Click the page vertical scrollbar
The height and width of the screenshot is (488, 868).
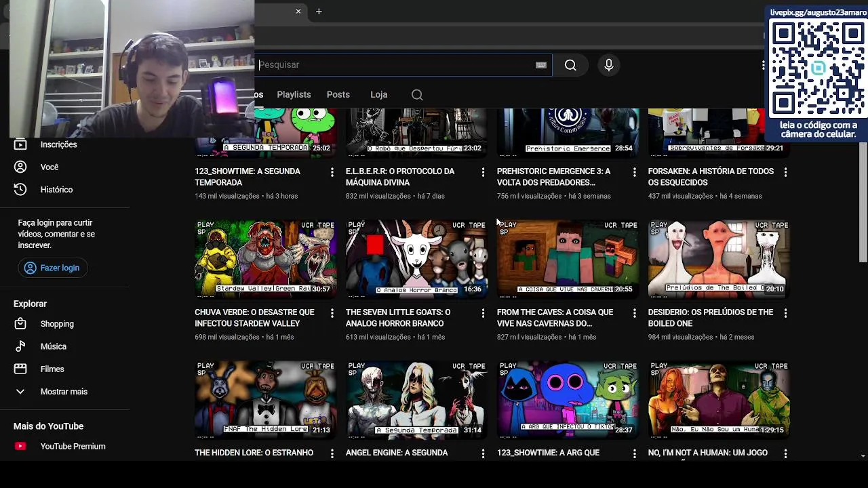tap(863, 203)
